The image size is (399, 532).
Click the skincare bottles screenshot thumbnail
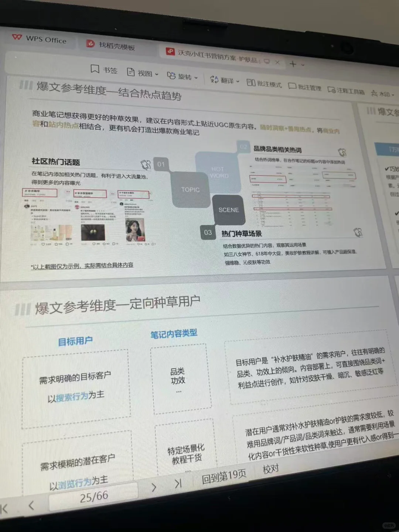point(51,233)
